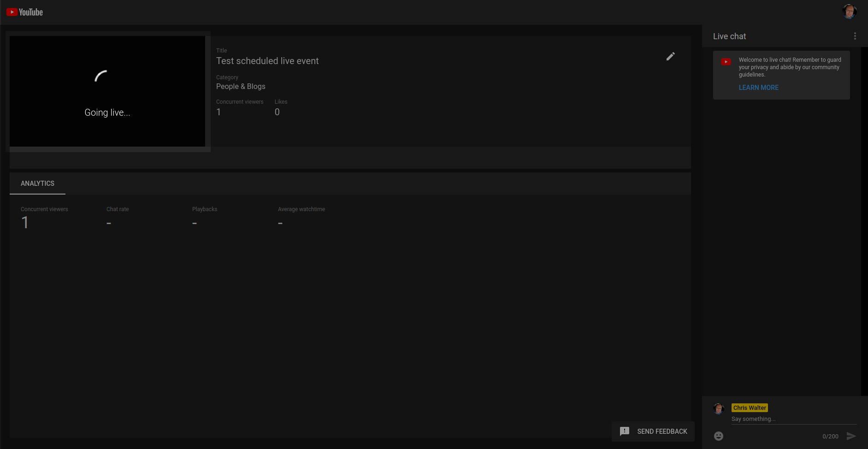This screenshot has height=449, width=868.
Task: Click the YouTube icon in welcome message
Action: 726,62
